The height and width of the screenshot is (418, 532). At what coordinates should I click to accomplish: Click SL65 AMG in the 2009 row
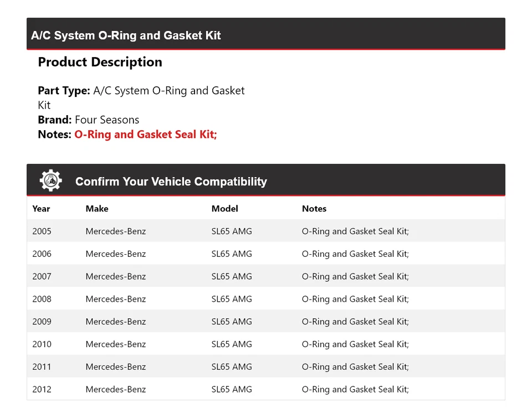click(x=232, y=322)
